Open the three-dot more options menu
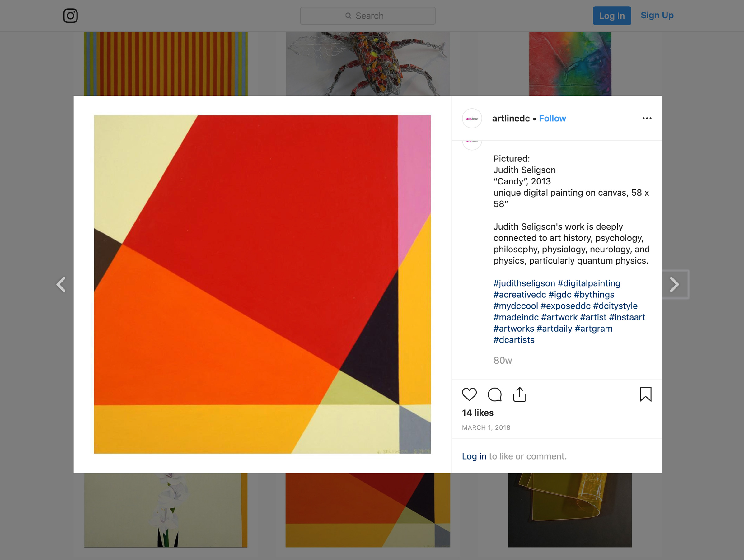The height and width of the screenshot is (560, 744). pyautogui.click(x=647, y=119)
